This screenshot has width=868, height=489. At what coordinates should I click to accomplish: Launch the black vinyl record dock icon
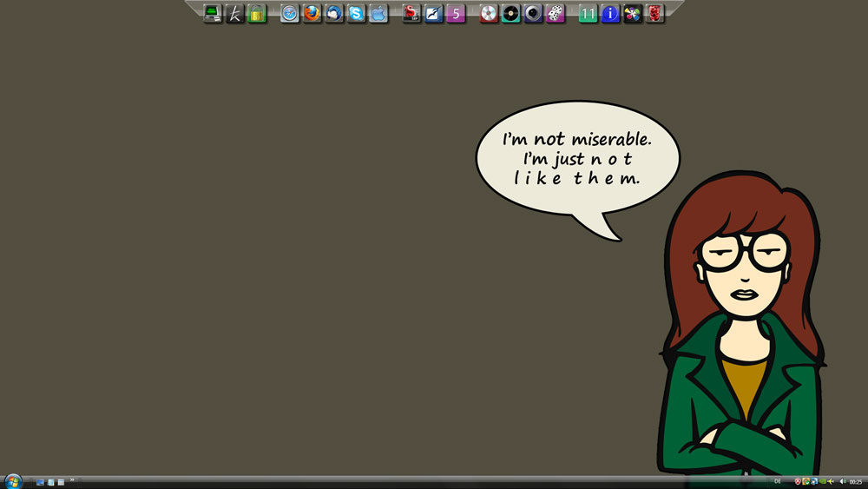pos(511,13)
